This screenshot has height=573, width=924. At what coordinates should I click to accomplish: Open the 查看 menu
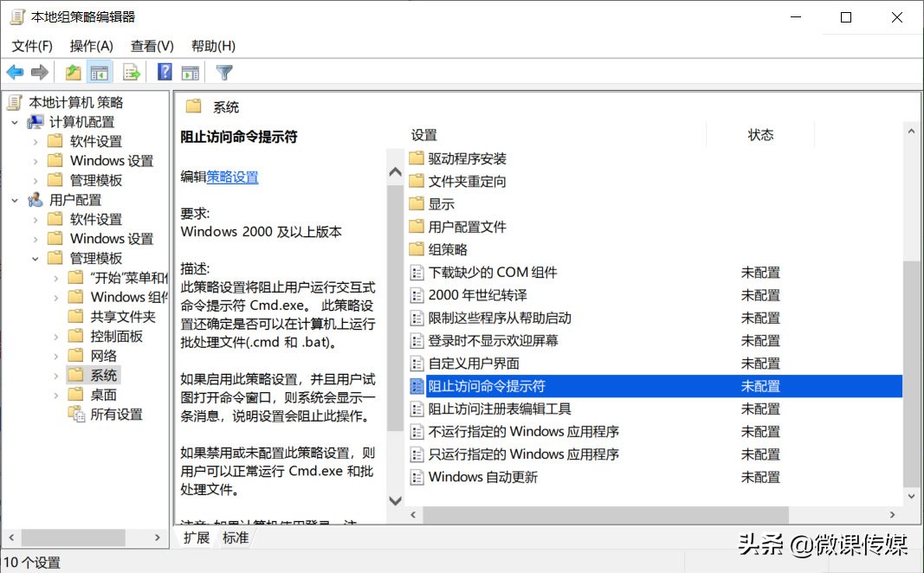pos(152,45)
